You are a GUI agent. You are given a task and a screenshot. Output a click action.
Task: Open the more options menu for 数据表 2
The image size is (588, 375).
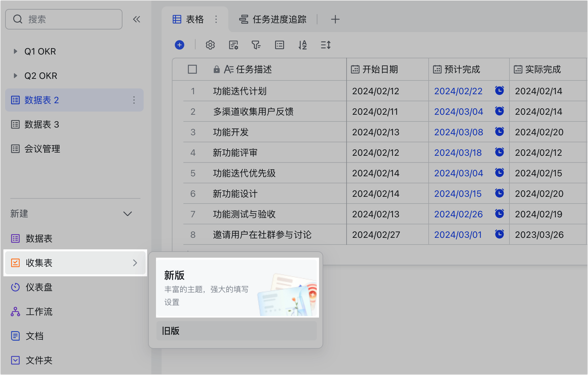tap(134, 100)
